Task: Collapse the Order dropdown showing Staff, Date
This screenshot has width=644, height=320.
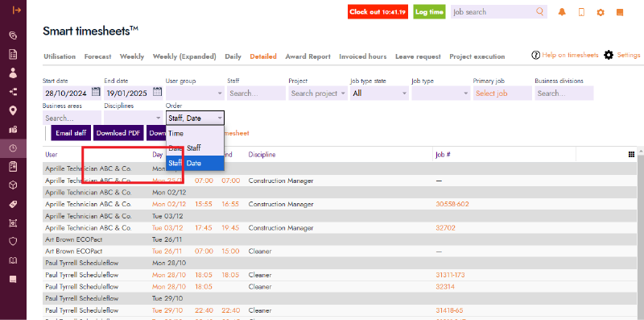Action: tap(195, 118)
